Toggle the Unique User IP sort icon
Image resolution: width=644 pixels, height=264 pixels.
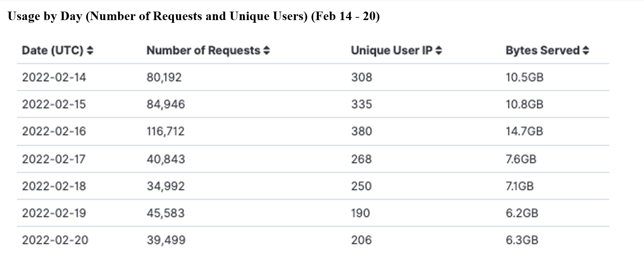point(438,51)
